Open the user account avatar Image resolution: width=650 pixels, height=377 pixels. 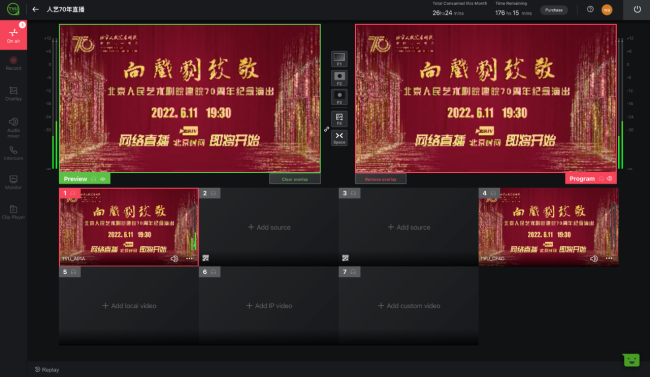point(607,10)
